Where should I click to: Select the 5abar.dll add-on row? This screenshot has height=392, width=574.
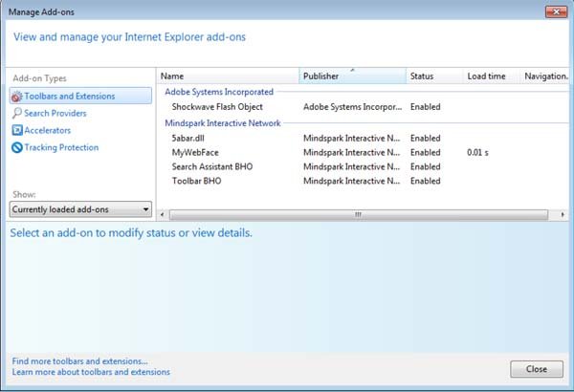363,139
